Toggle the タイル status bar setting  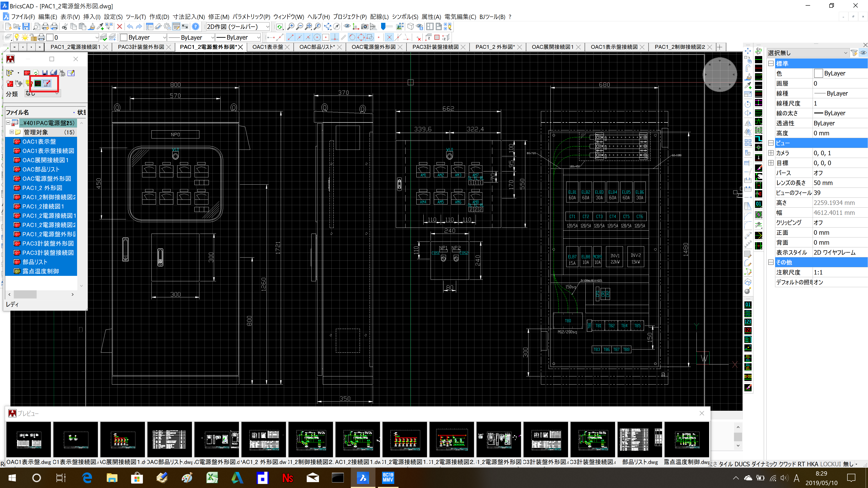click(x=725, y=464)
